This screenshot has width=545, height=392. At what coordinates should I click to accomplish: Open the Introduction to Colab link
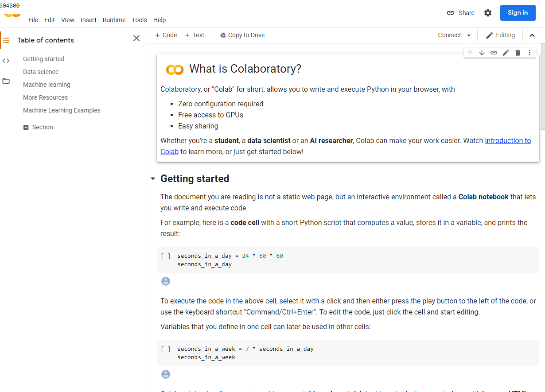coord(508,140)
